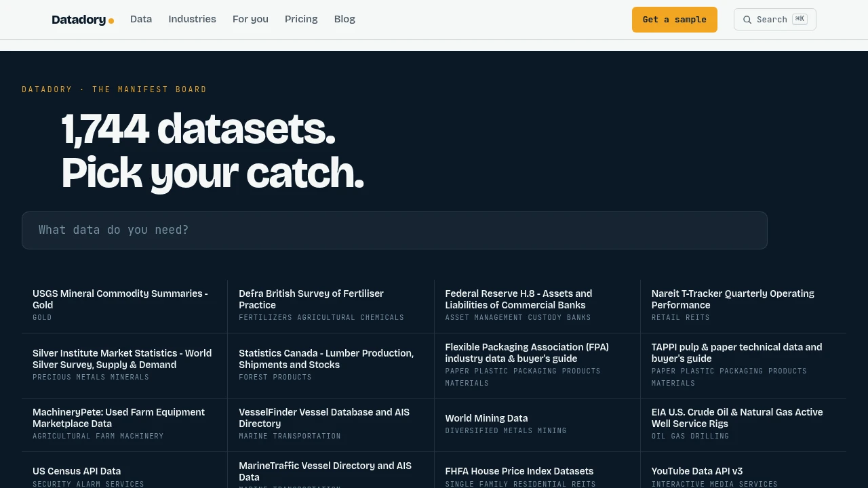Open the Search box in header
Image resolution: width=868 pixels, height=488 pixels.
[775, 20]
